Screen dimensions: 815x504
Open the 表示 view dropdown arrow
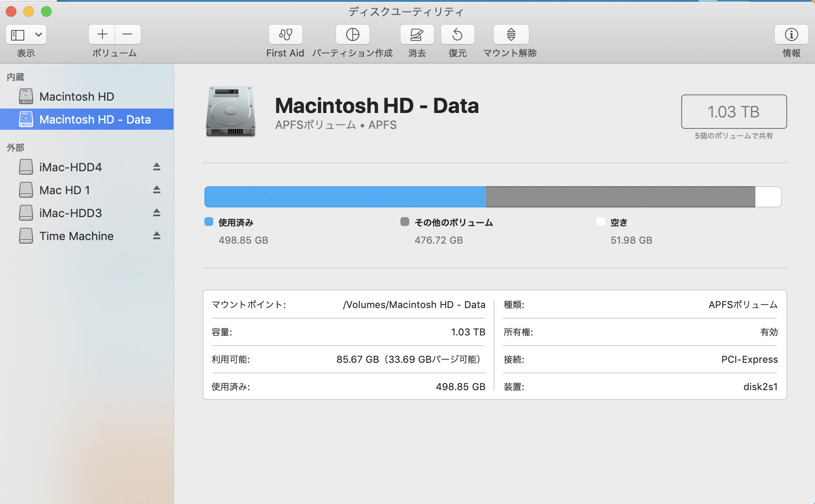tap(38, 35)
